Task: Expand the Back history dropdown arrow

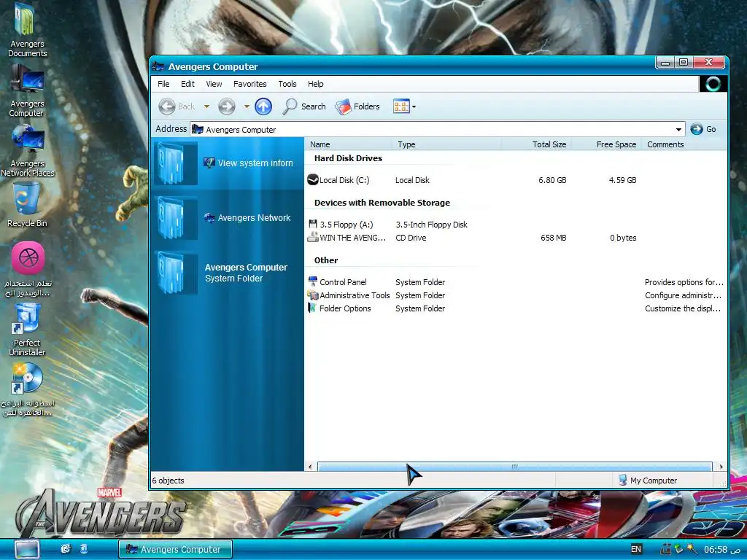Action: 206,106
